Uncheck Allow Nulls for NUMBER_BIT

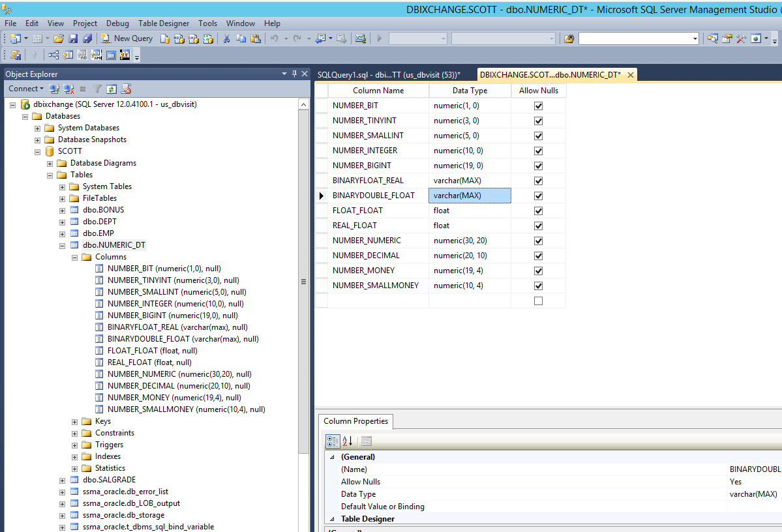[538, 106]
